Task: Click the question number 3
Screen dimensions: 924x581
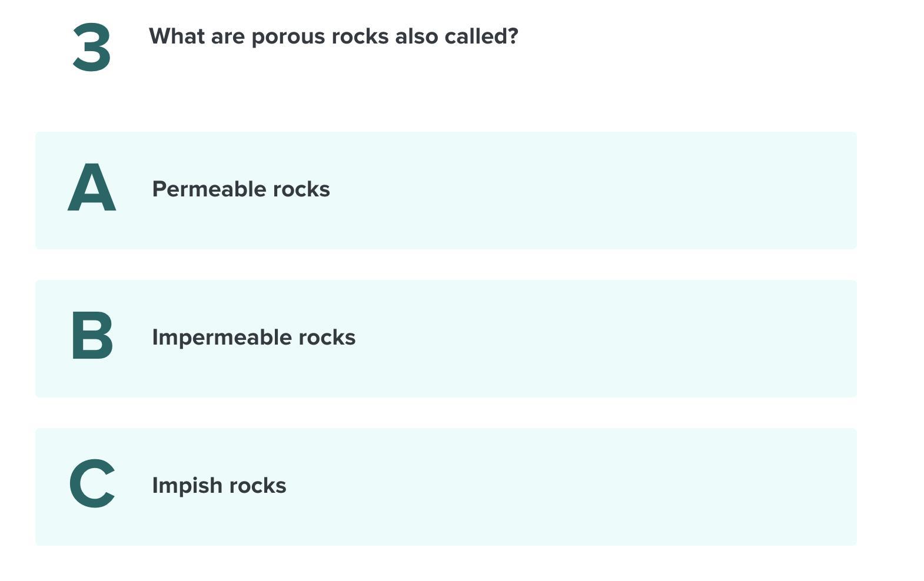Action: 92,48
